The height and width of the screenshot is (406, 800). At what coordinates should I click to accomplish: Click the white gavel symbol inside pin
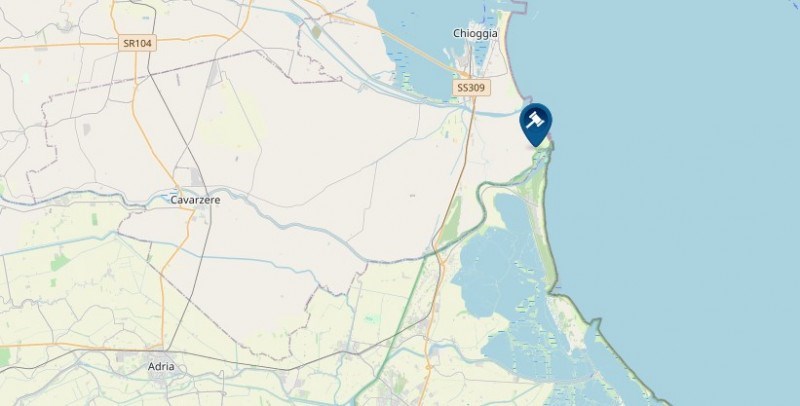(x=535, y=119)
